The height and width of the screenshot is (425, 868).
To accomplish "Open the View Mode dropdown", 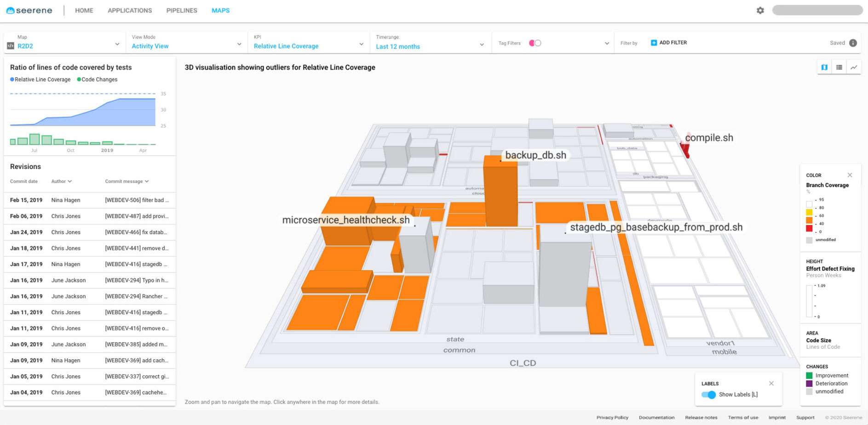I will 186,42.
